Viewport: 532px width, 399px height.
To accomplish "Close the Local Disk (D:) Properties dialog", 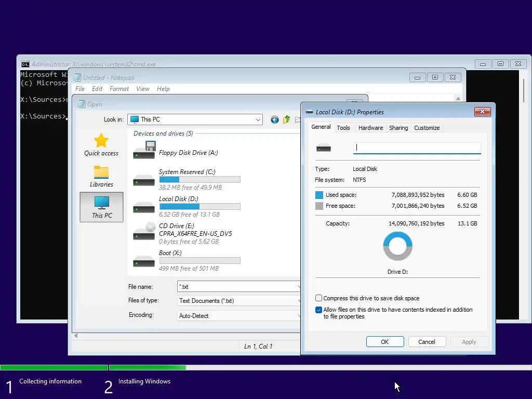I will 483,112.
